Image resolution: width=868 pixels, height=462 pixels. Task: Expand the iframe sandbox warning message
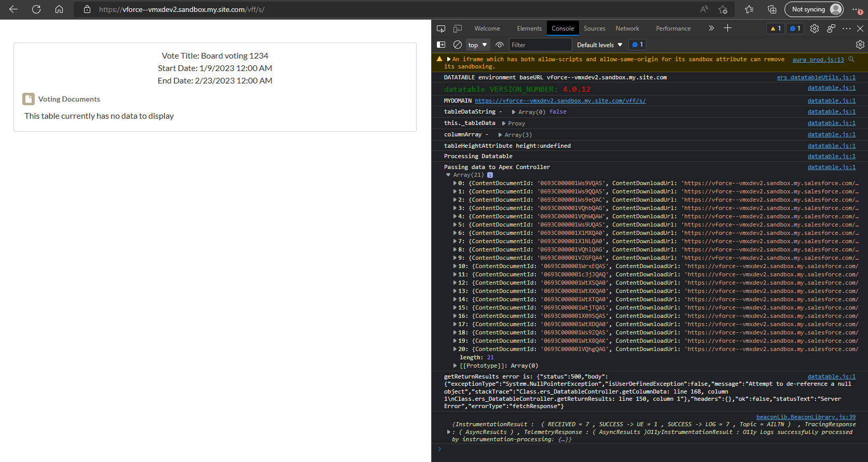pos(449,59)
